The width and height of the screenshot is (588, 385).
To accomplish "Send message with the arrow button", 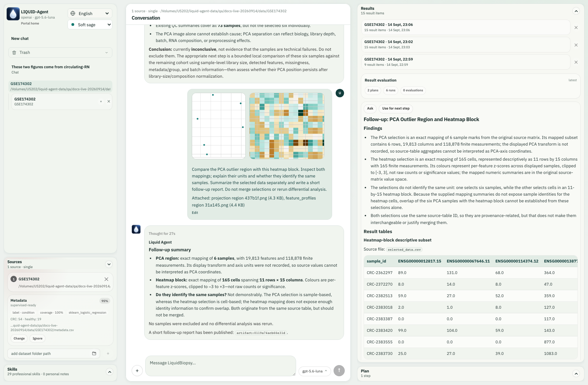I will coord(339,370).
